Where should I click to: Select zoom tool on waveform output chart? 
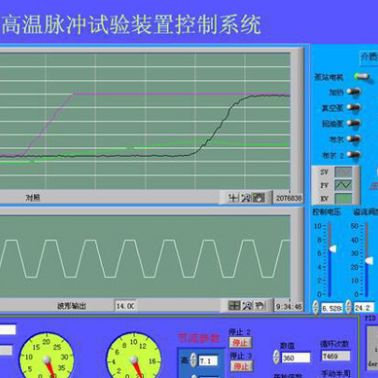247,305
